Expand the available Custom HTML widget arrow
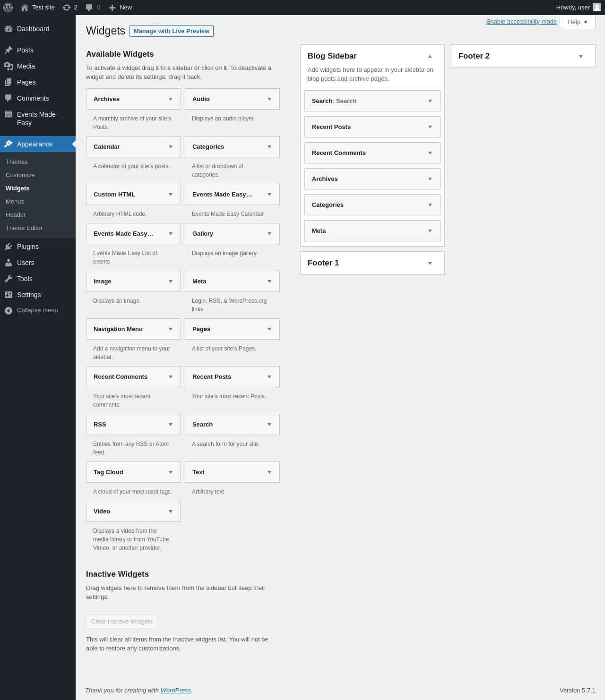This screenshot has width=605, height=700. [x=171, y=195]
